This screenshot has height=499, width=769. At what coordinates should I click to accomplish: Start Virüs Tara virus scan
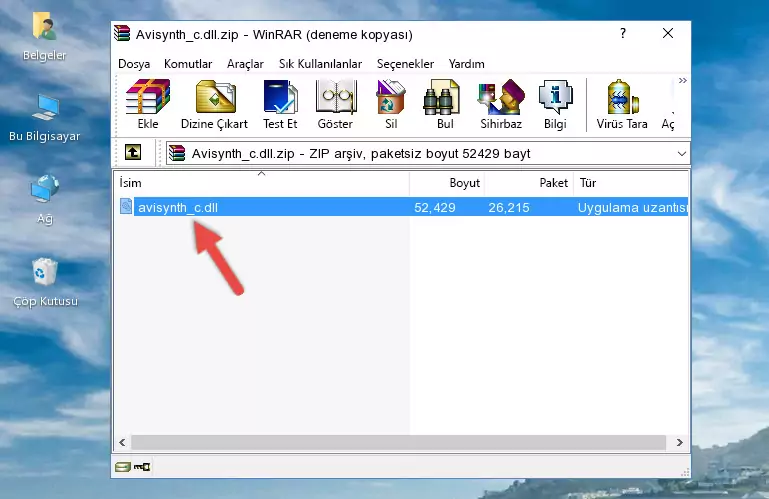[x=622, y=97]
